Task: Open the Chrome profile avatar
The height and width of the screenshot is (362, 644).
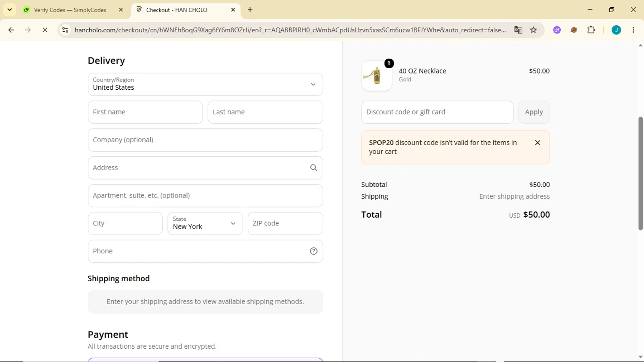Action: [x=616, y=30]
